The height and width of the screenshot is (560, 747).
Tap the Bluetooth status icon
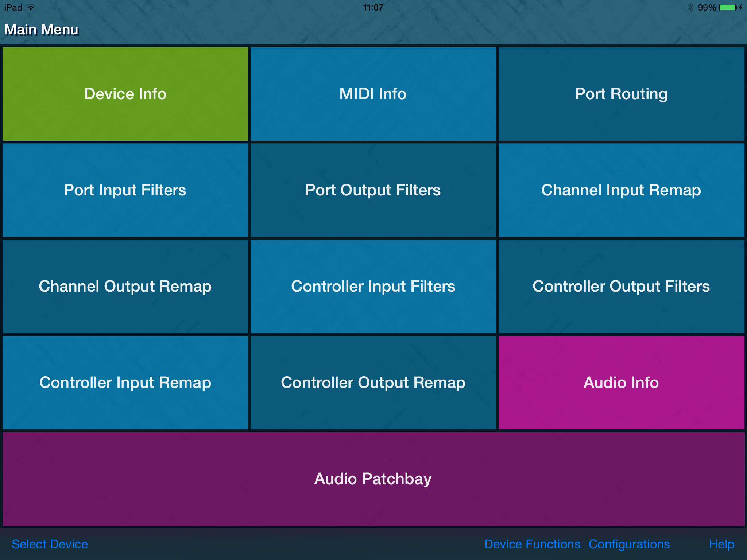click(x=690, y=8)
